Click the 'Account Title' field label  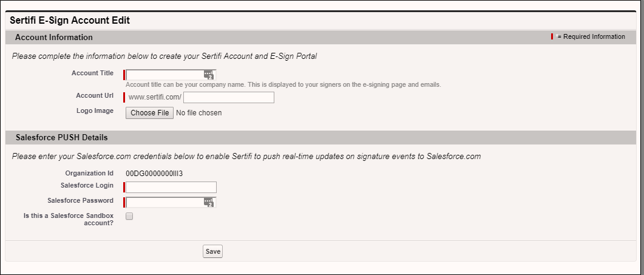(x=92, y=73)
